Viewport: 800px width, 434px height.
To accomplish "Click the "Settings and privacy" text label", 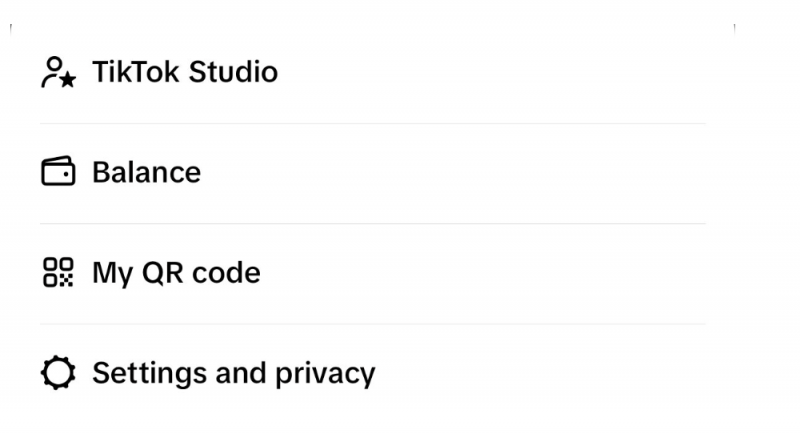I will click(233, 373).
